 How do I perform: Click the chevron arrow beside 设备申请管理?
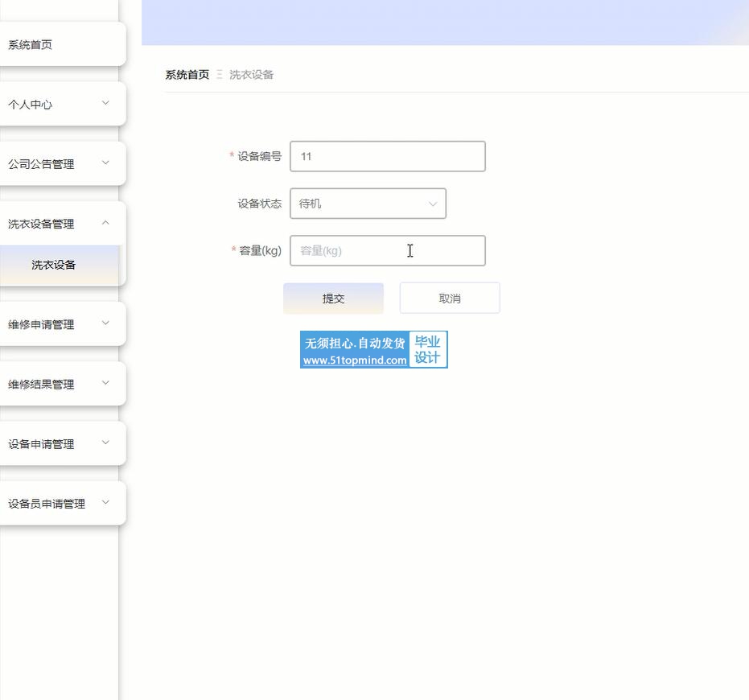(x=105, y=443)
